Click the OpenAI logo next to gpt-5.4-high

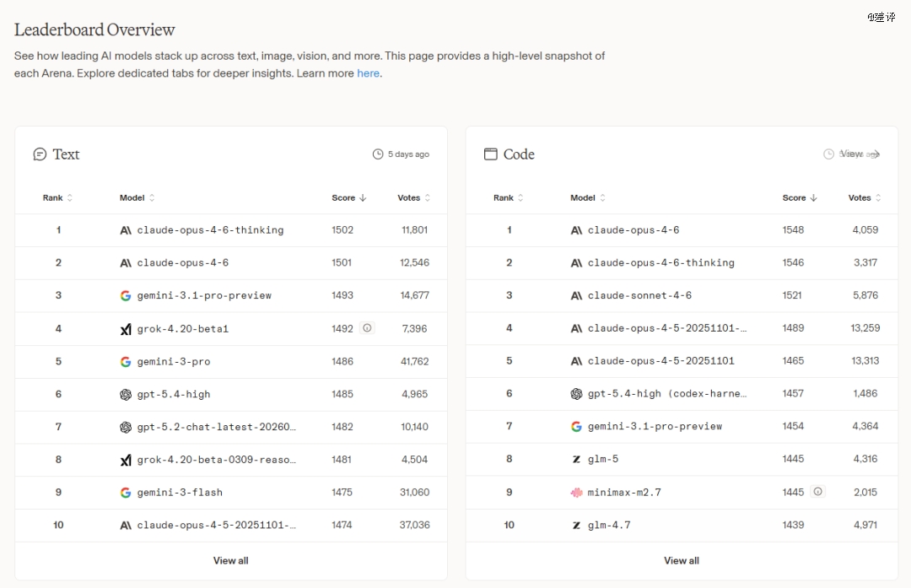tap(126, 394)
